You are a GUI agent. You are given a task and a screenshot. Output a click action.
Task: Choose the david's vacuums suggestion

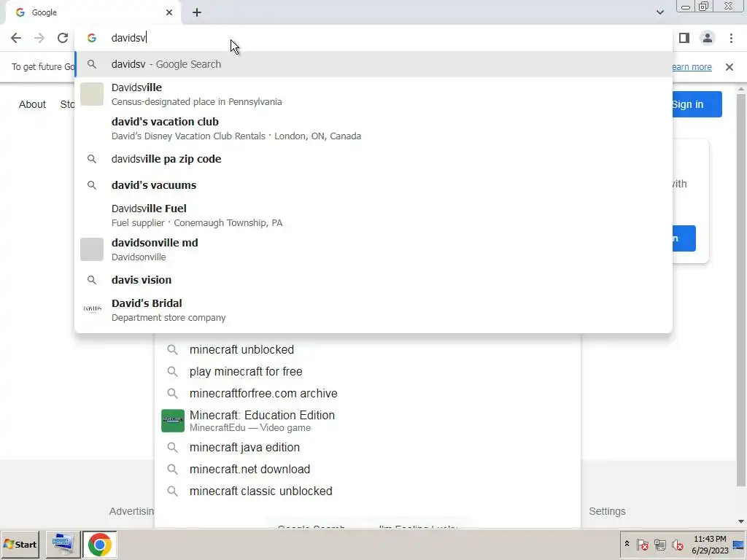(x=373, y=185)
